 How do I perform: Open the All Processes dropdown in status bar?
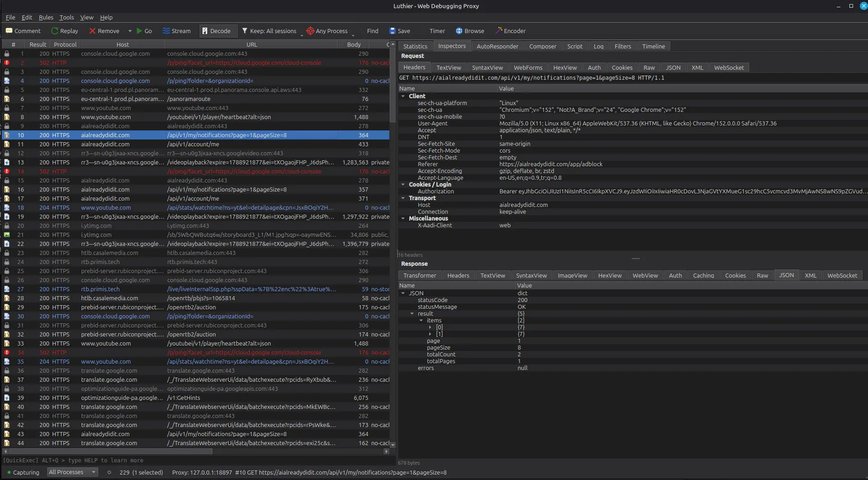coord(73,472)
